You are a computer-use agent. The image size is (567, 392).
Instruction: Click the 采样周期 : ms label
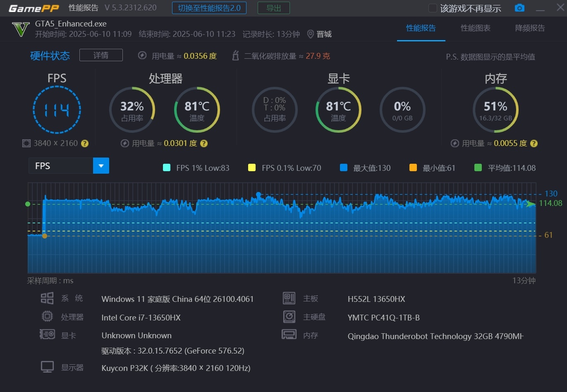point(50,281)
